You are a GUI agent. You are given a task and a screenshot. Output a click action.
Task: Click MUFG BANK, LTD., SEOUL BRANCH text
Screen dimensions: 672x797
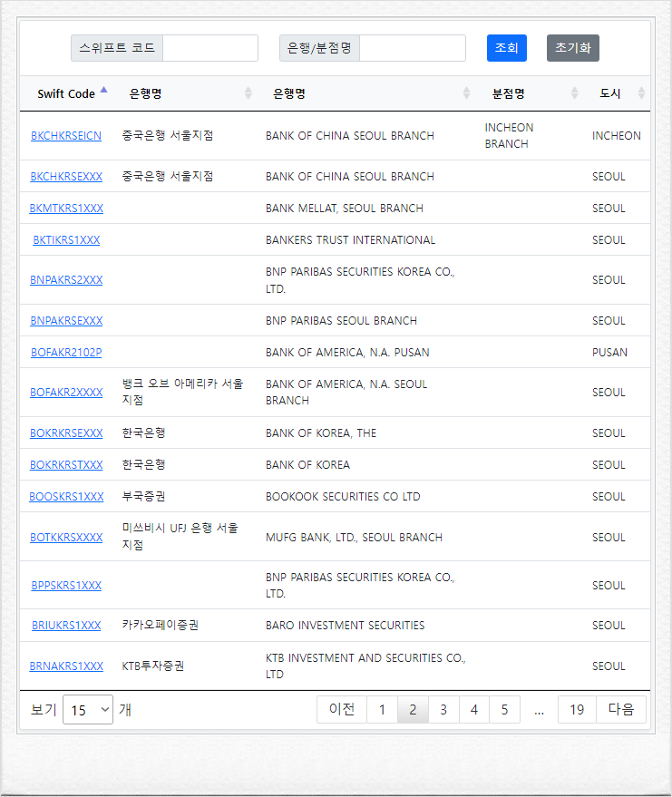point(354,538)
